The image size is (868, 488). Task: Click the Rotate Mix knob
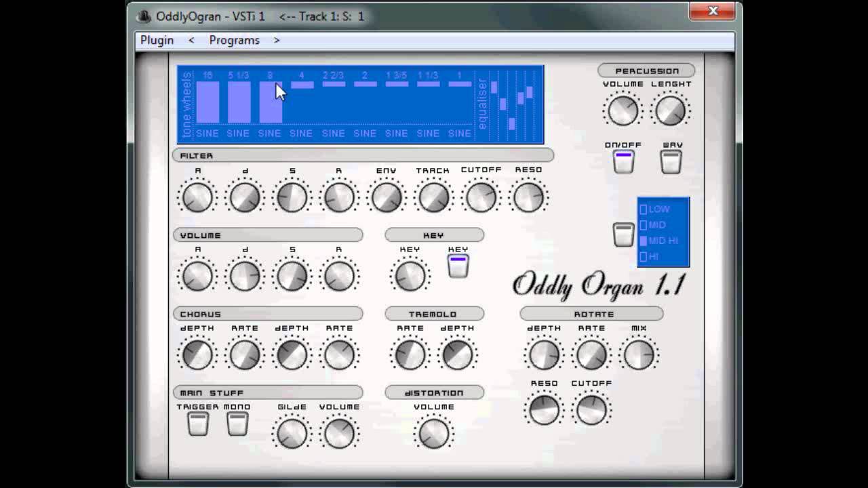639,354
